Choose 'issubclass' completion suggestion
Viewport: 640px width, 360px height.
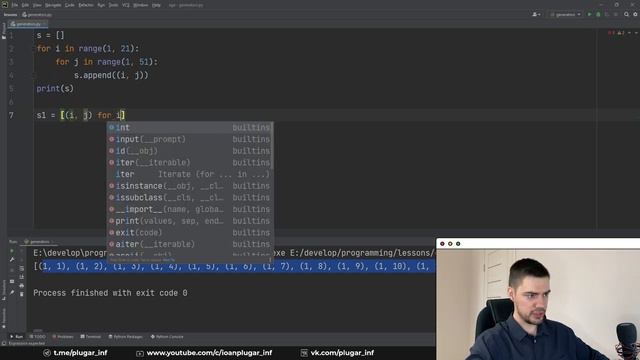tap(190, 198)
